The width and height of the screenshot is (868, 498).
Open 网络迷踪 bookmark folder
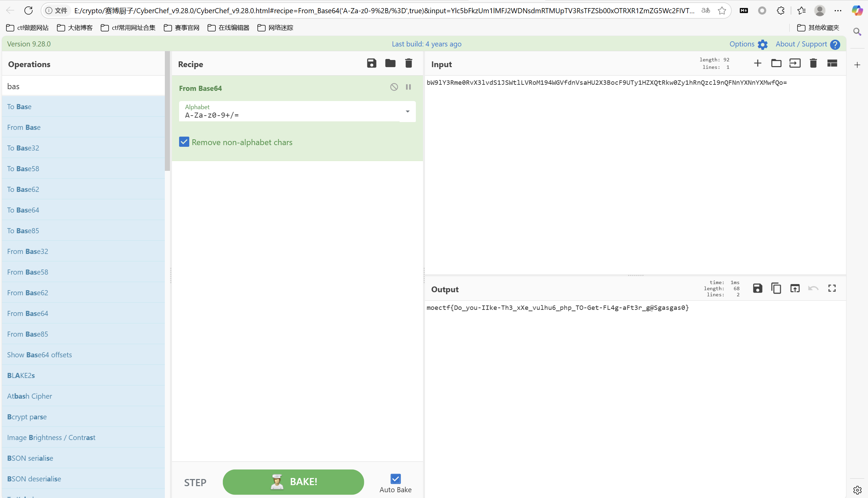275,28
